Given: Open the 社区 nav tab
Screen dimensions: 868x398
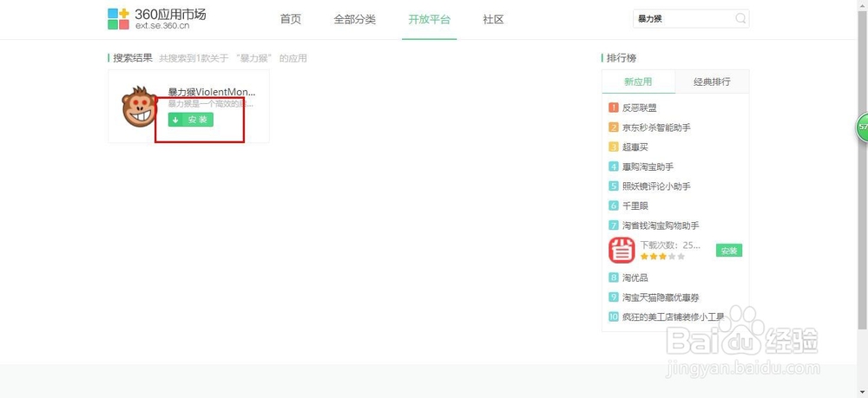Looking at the screenshot, I should click(x=493, y=19).
